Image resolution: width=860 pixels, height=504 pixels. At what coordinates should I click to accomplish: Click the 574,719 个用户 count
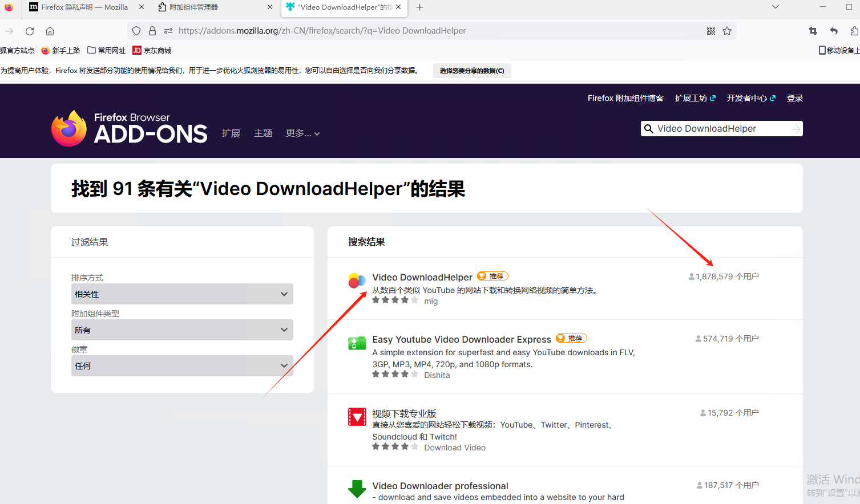727,339
